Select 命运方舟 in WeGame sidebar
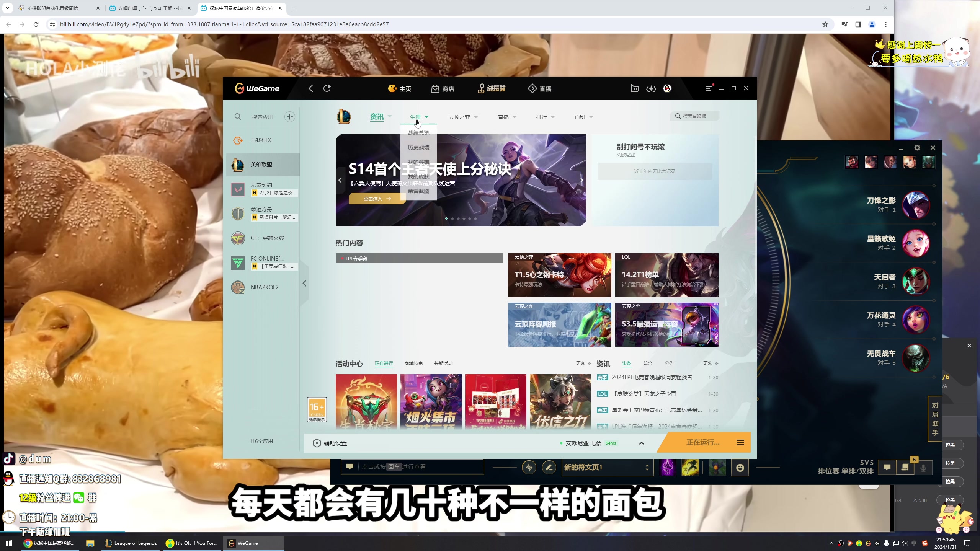 (263, 214)
